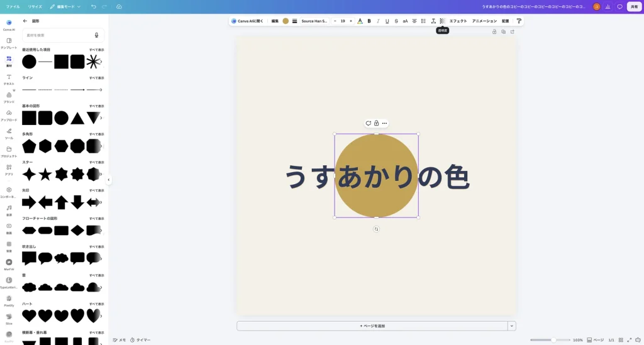Screen dimensions: 644x345
Task: Toggle grid view in bottom bar
Action: pos(621,340)
